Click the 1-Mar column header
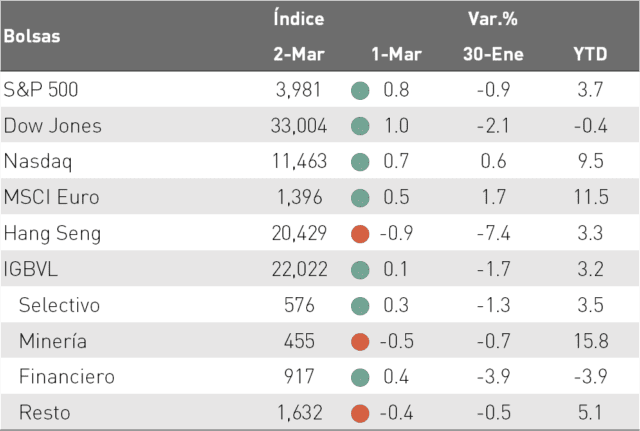 coord(396,54)
